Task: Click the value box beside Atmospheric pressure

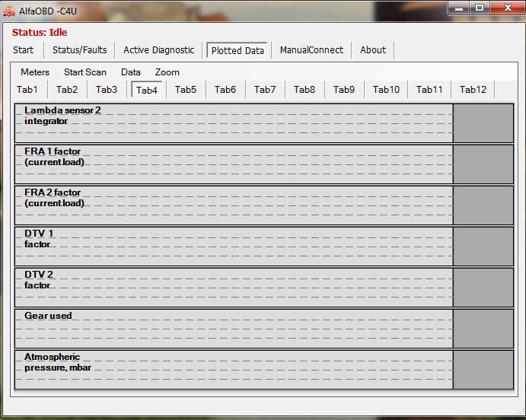Action: pyautogui.click(x=483, y=370)
